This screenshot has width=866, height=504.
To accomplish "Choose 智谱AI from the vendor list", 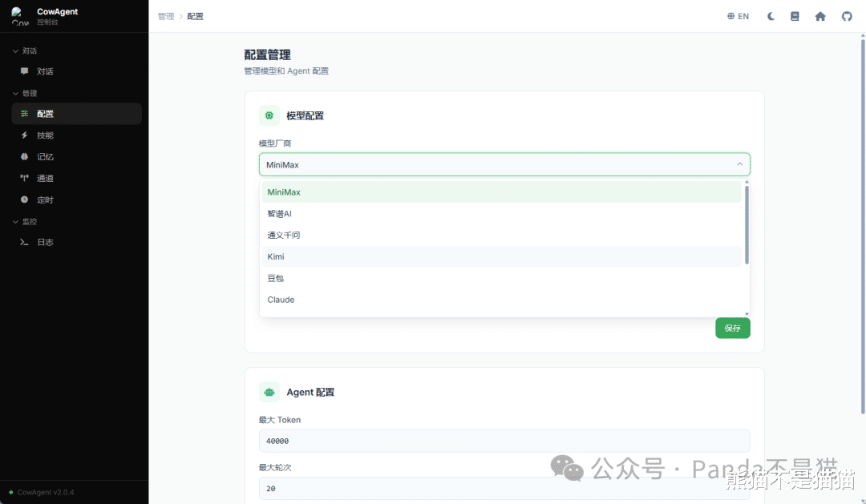I will 501,214.
